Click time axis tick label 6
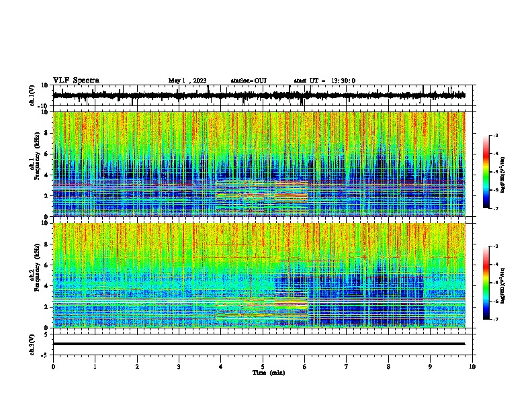Image resolution: width=532 pixels, height=411 pixels. coord(304,367)
